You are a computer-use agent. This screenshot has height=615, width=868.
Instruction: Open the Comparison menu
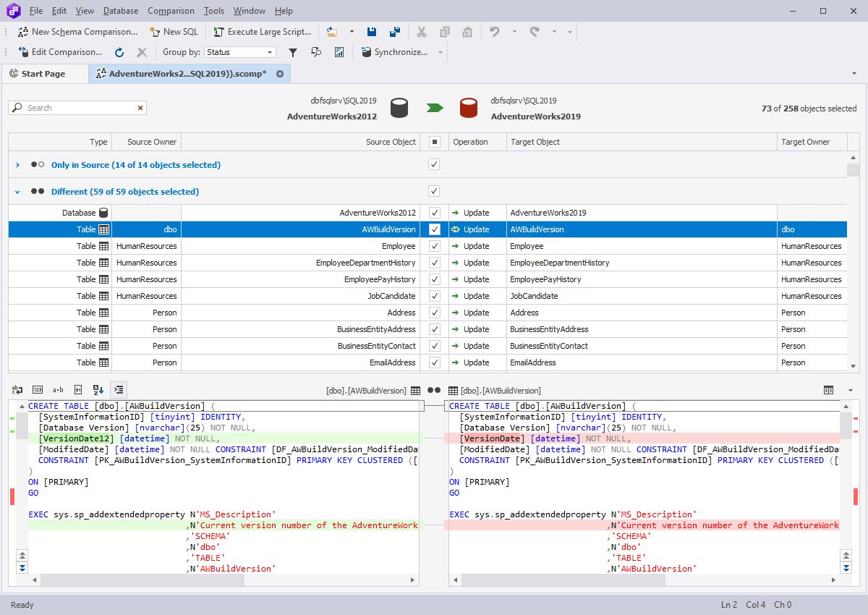(x=171, y=11)
